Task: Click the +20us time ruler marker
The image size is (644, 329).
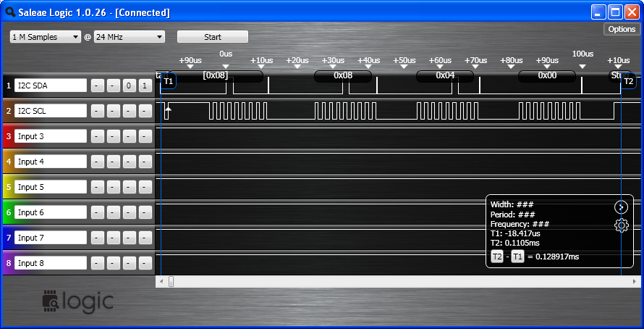Action: click(x=297, y=66)
